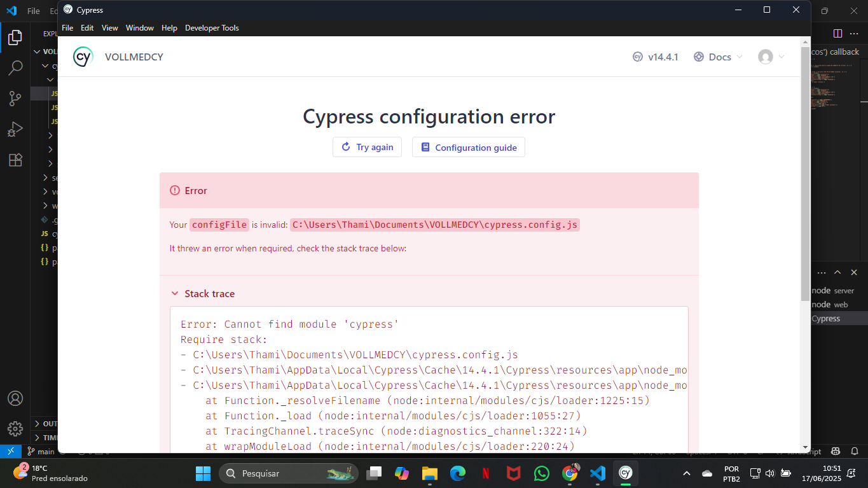Viewport: 868px width, 488px height.
Task: Click the OneDrive cloud tray icon
Action: [x=707, y=473]
